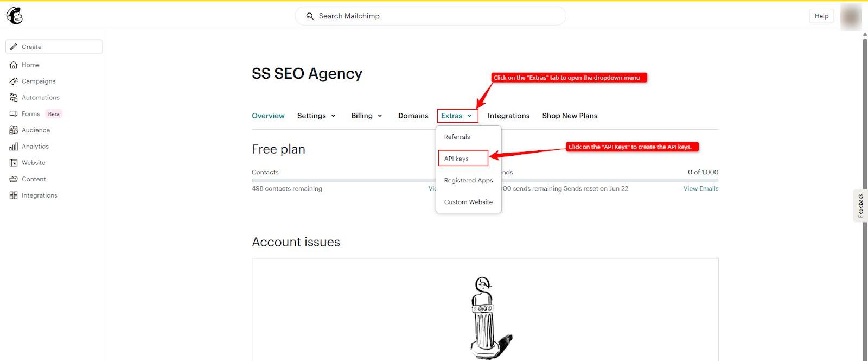The width and height of the screenshot is (868, 361).
Task: Open Integrations in the left sidebar
Action: pyautogui.click(x=40, y=195)
